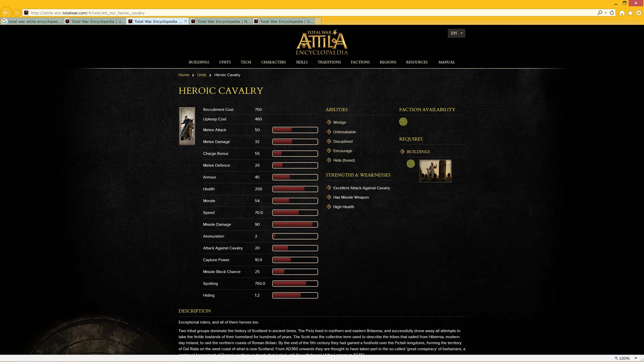
Task: Click the Excellent Attack Against Cavalry diamond icon
Action: [329, 188]
